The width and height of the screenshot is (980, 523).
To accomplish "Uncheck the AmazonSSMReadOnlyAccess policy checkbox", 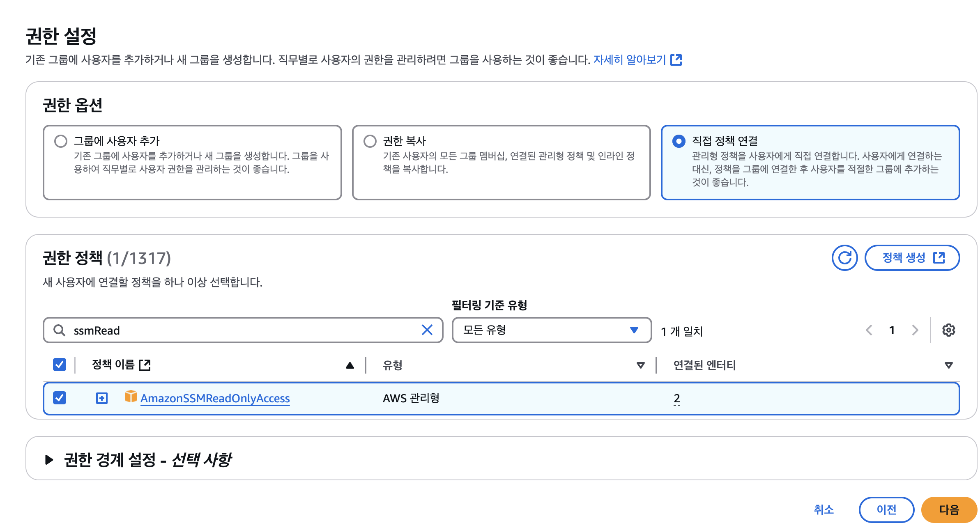I will pos(60,398).
